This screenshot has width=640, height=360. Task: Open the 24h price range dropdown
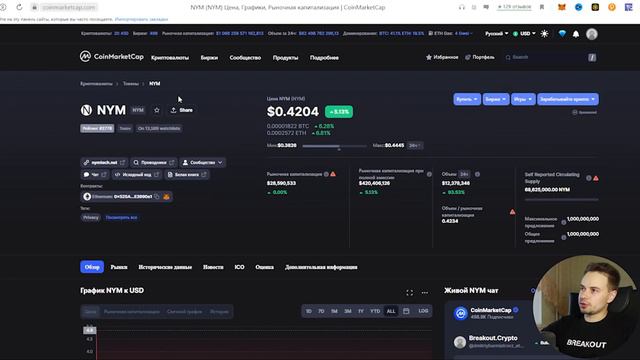(415, 145)
